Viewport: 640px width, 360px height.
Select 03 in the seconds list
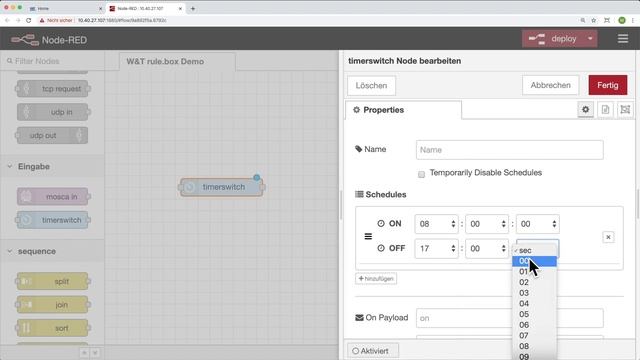[x=534, y=293]
